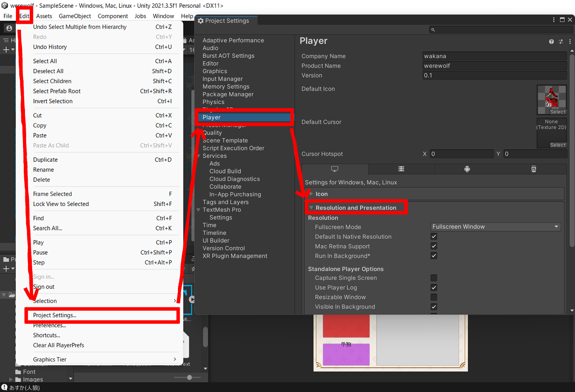Click Select for the Default Cursor
575x392 pixels.
coord(558,145)
